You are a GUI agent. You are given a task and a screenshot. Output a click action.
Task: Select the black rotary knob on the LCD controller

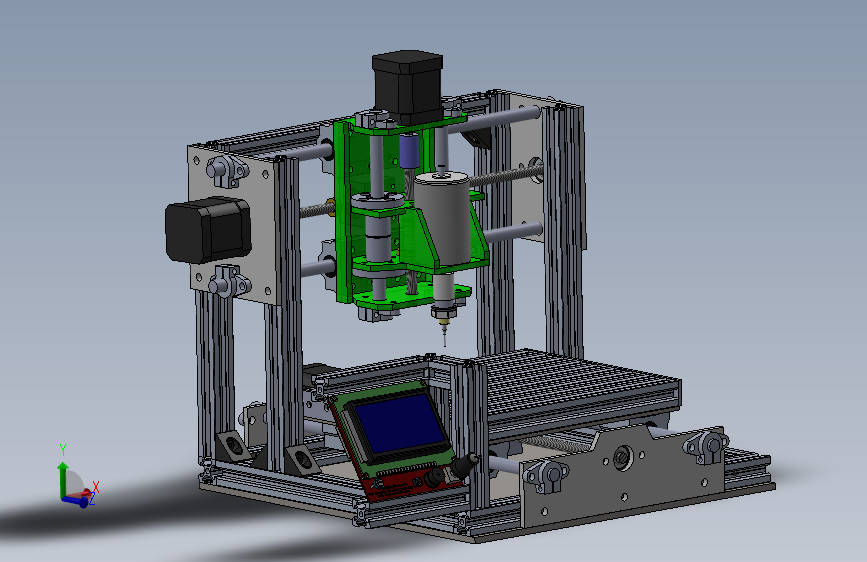[437, 477]
